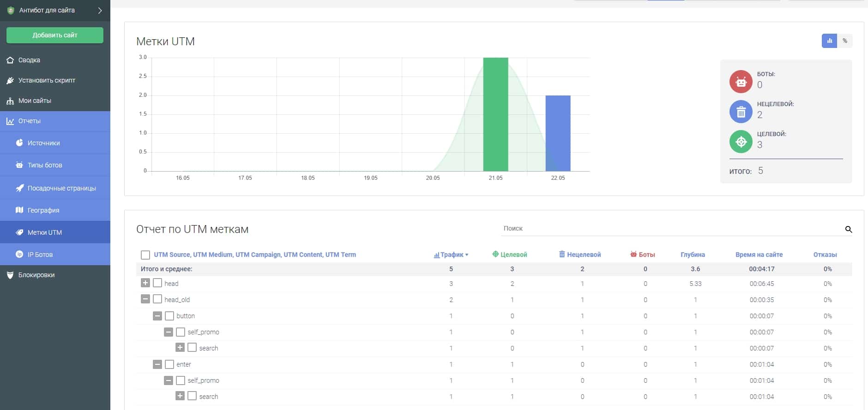The image size is (868, 410).
Task: Expand search row under enter
Action: click(180, 396)
